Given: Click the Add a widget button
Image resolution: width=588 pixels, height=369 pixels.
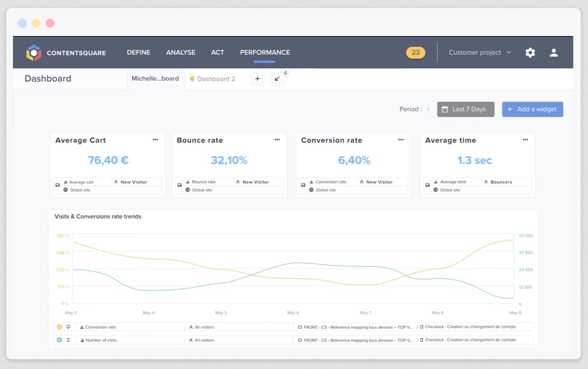Looking at the screenshot, I should 533,109.
